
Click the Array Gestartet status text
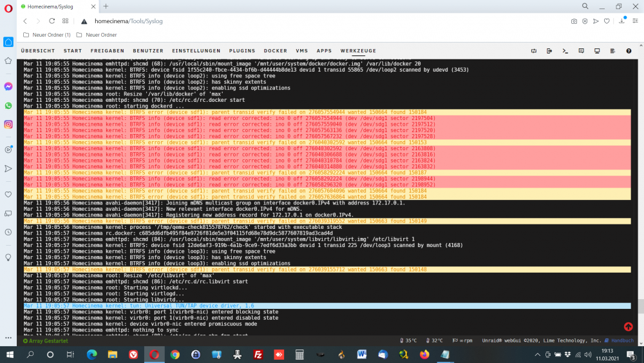[x=46, y=341]
